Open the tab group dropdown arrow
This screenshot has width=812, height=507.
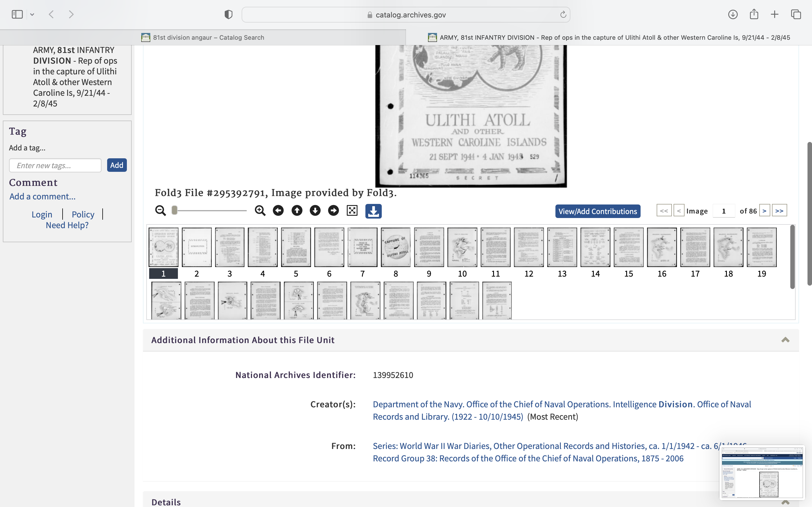click(x=32, y=14)
